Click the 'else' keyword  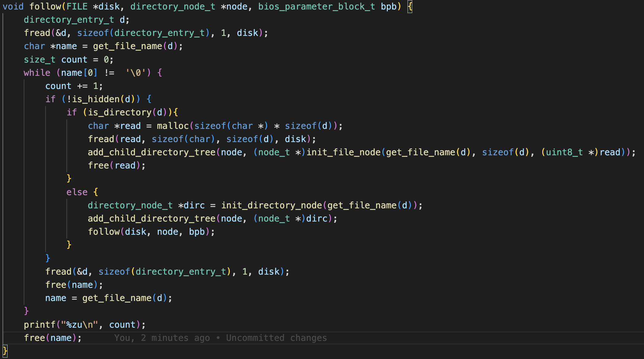[x=77, y=192]
